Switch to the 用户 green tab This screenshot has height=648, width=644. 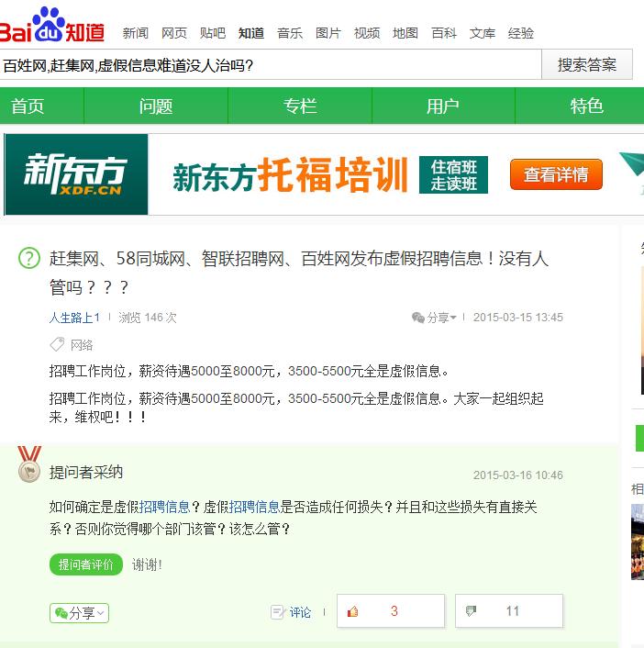[x=443, y=106]
